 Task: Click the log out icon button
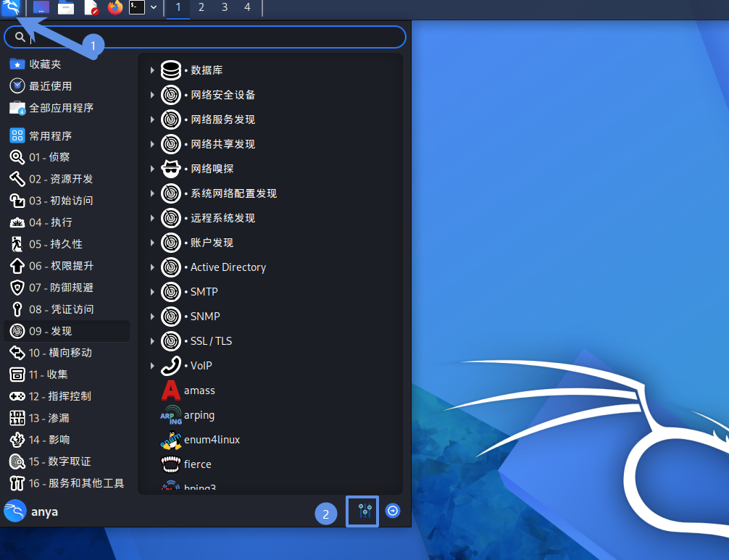tap(393, 511)
